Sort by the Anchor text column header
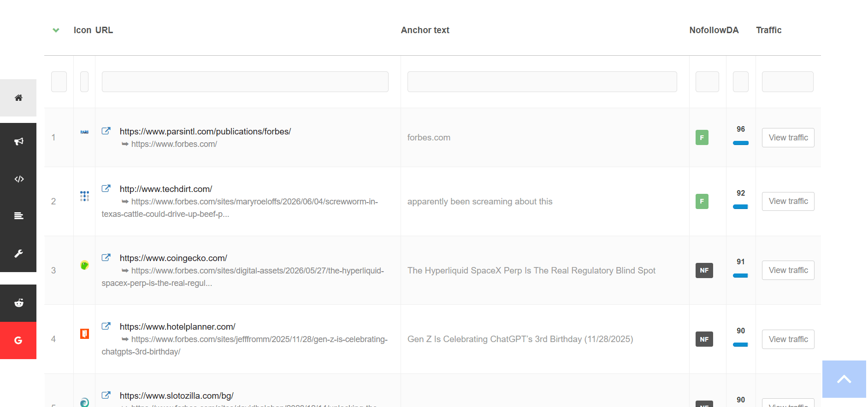Viewport: 868px width, 407px height. pyautogui.click(x=425, y=30)
